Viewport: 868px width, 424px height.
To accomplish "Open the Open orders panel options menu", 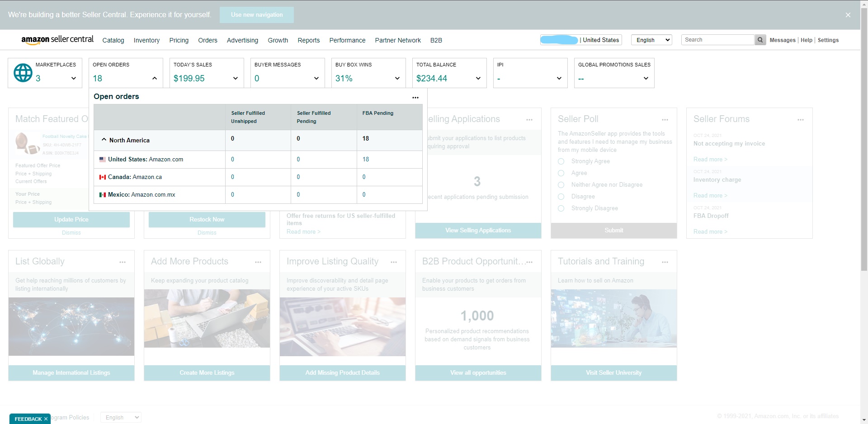I will pos(415,97).
